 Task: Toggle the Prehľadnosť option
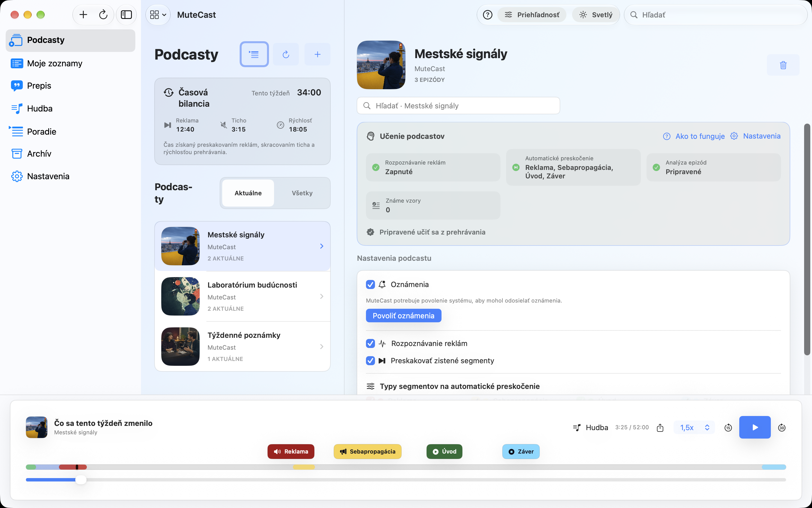point(532,15)
